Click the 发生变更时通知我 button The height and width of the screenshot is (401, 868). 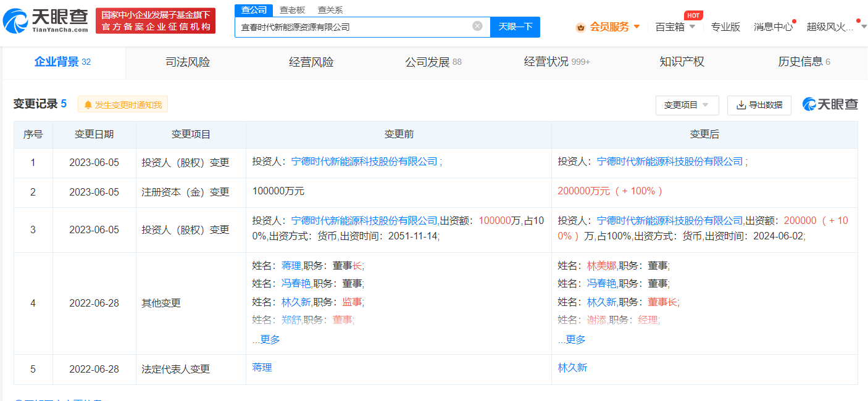[x=123, y=105]
